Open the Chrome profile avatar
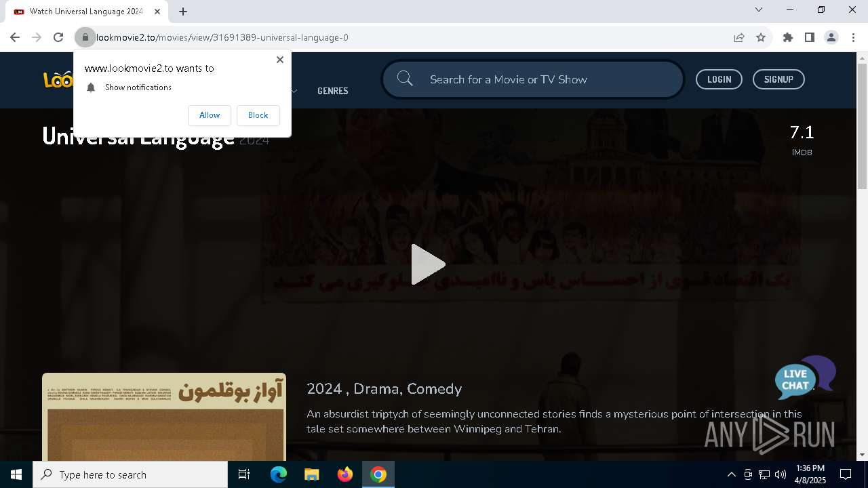Viewport: 868px width, 488px height. [831, 37]
